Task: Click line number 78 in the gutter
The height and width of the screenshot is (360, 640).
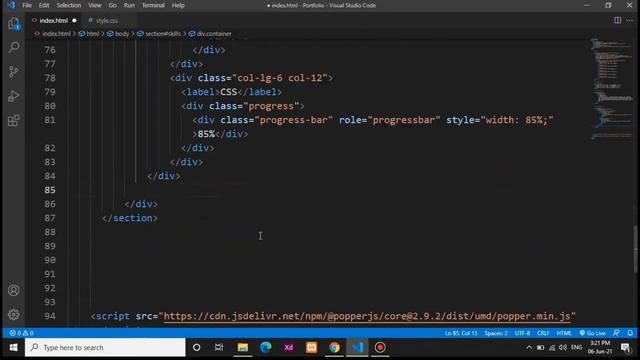Action: (50, 78)
